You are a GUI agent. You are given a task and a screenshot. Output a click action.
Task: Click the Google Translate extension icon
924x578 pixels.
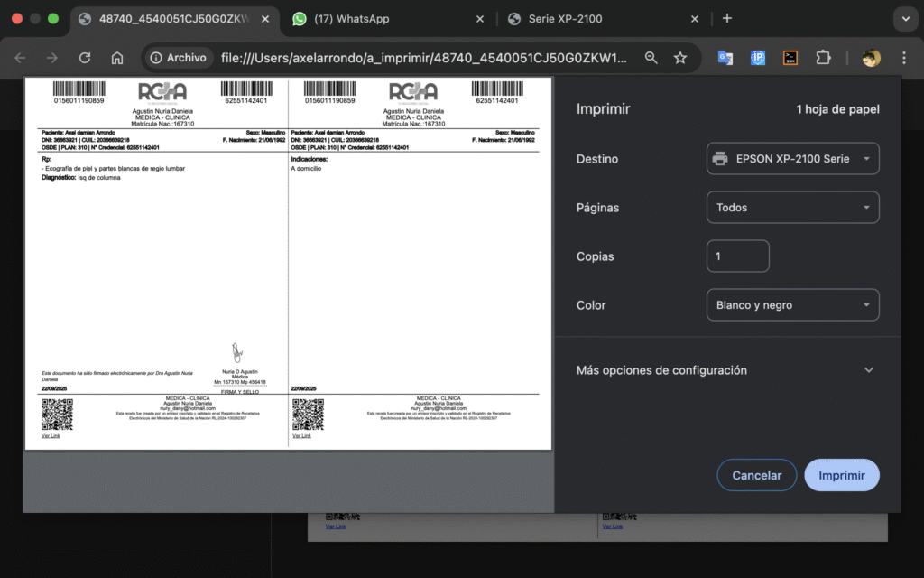click(x=725, y=58)
